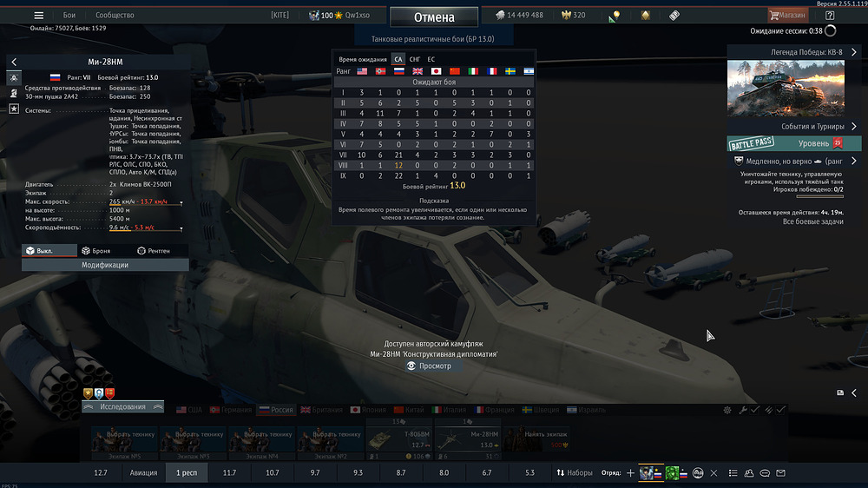
Task: Click the Отмена queue cancel button
Action: (x=434, y=17)
